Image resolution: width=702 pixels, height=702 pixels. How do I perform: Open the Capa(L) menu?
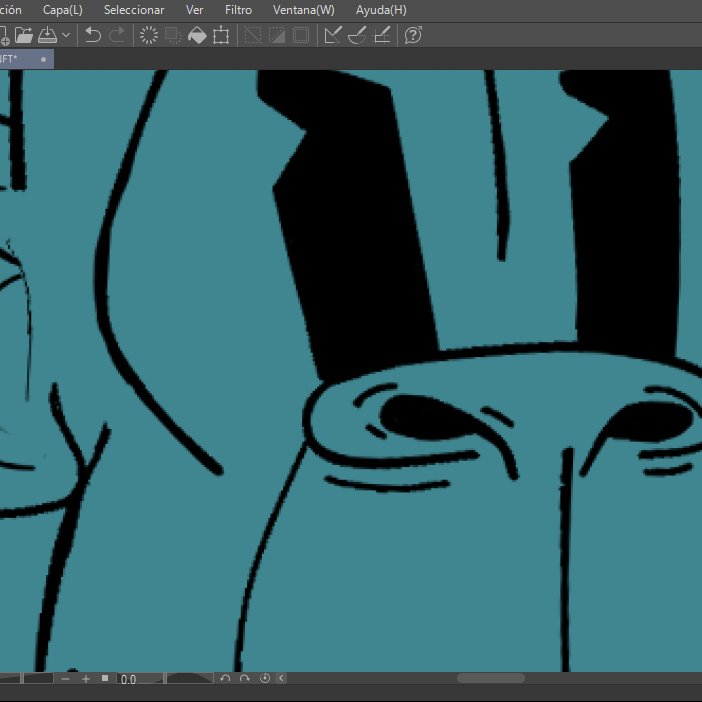(x=63, y=10)
